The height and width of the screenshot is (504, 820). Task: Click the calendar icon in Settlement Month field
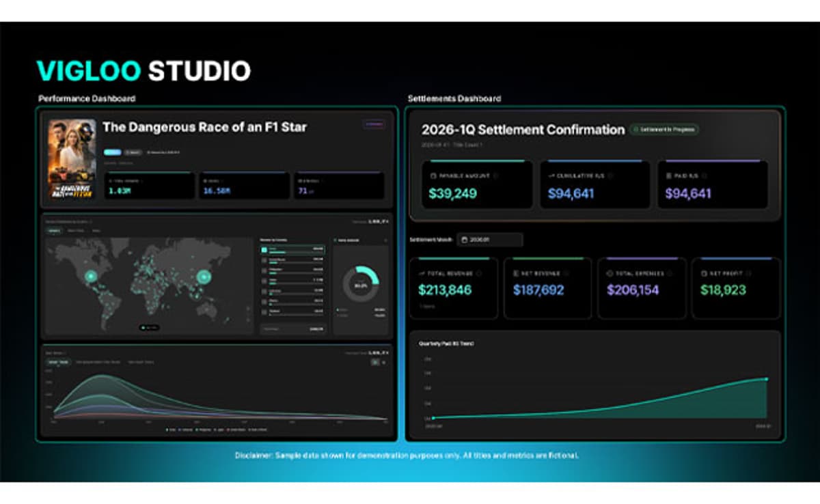tap(465, 238)
